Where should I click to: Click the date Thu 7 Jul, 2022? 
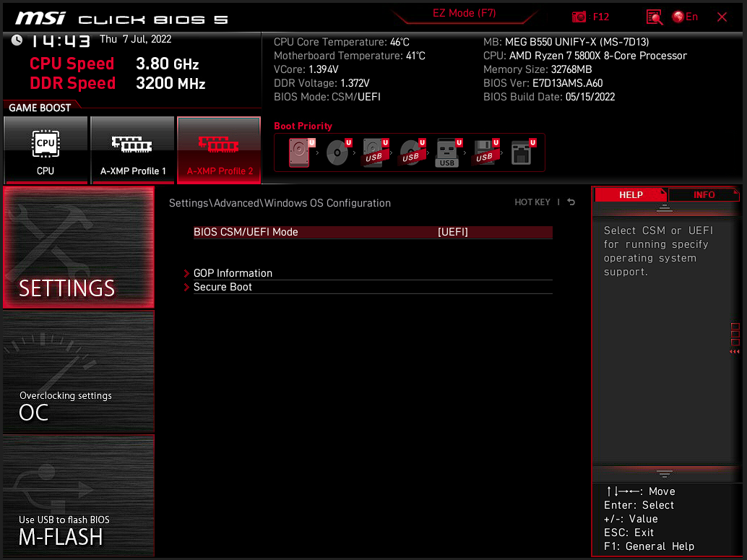[135, 39]
